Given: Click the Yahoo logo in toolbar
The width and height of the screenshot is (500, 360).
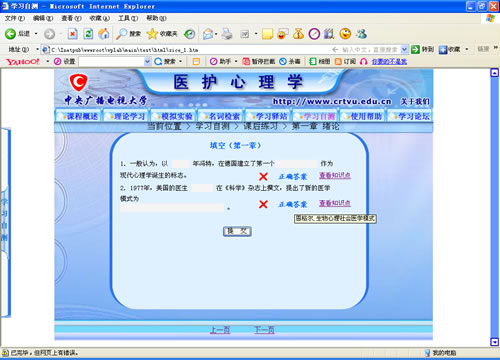Looking at the screenshot, I should (23, 61).
